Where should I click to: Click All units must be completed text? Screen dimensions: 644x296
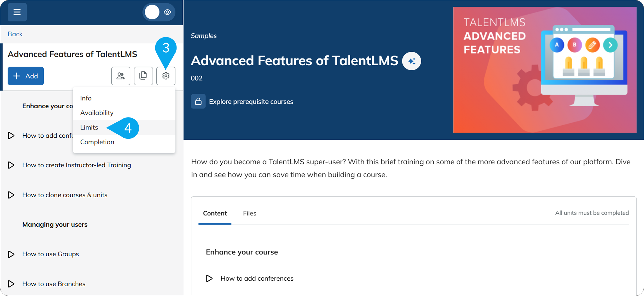(592, 213)
